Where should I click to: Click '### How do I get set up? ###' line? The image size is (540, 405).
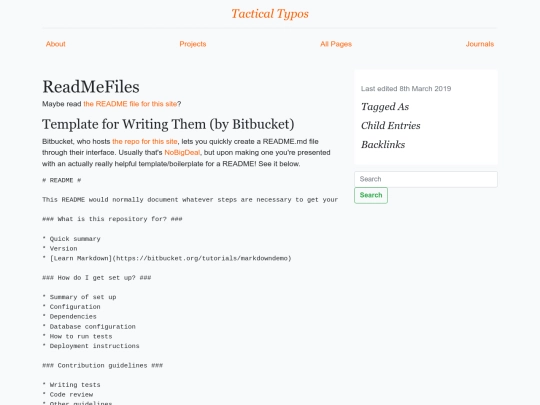[96, 278]
